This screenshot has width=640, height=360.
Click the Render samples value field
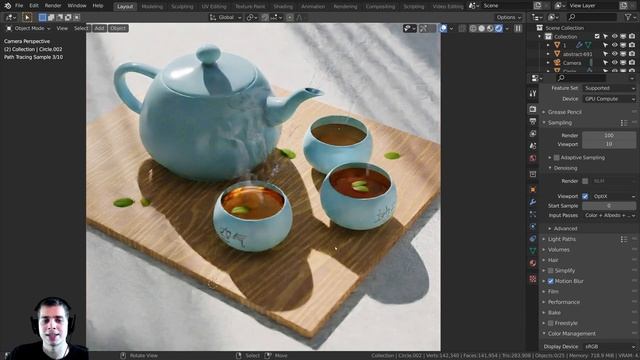point(609,135)
